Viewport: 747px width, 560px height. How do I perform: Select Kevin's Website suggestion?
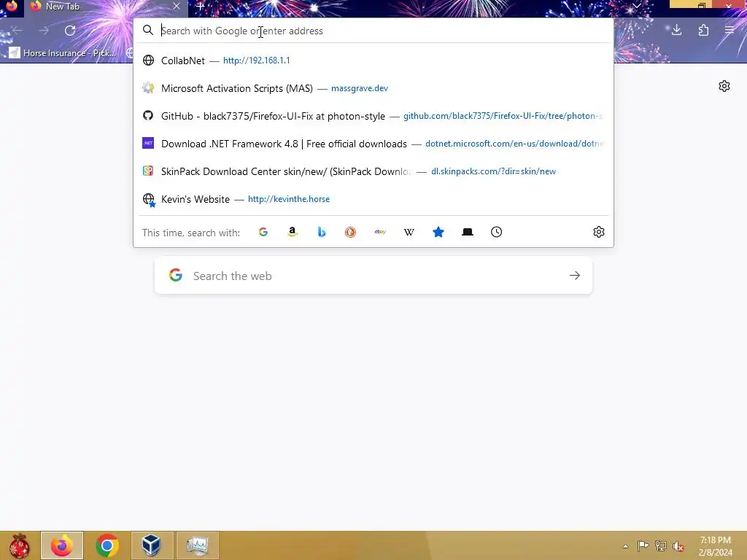(373, 199)
